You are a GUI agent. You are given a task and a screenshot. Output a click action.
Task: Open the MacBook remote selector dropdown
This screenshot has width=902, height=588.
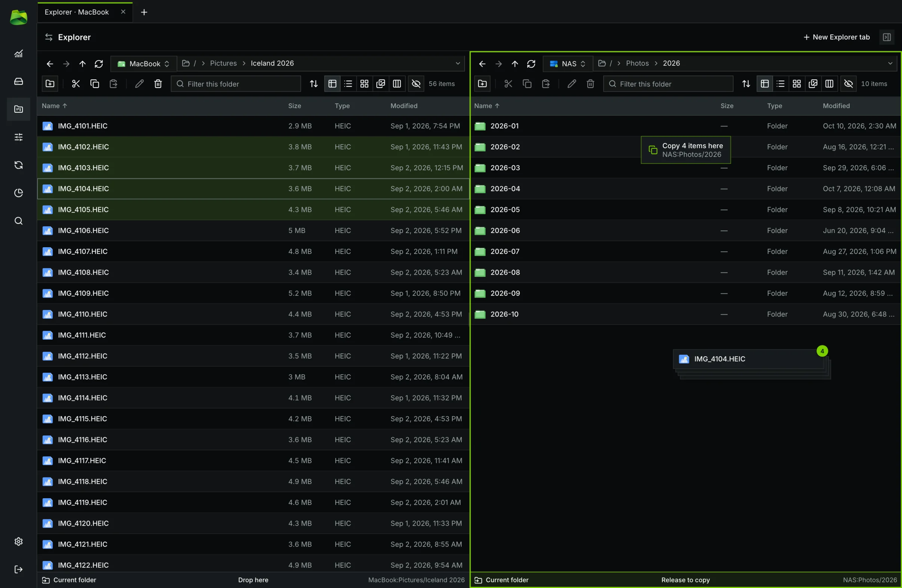[x=144, y=63]
